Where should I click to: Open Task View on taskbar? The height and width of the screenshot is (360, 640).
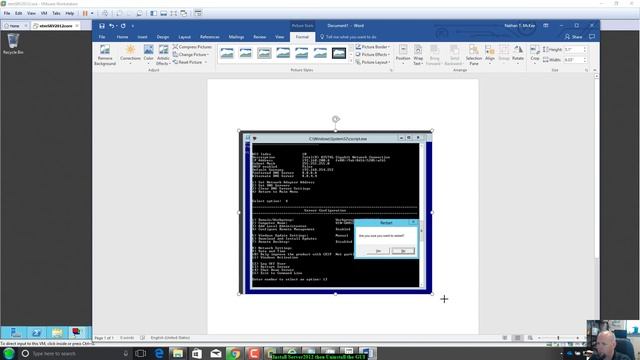click(x=140, y=353)
